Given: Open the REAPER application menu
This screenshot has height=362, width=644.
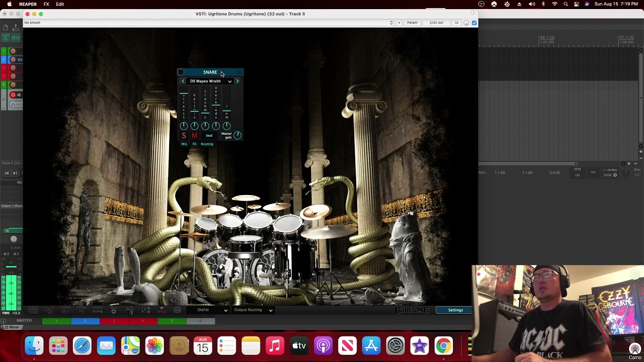Looking at the screenshot, I should (28, 4).
